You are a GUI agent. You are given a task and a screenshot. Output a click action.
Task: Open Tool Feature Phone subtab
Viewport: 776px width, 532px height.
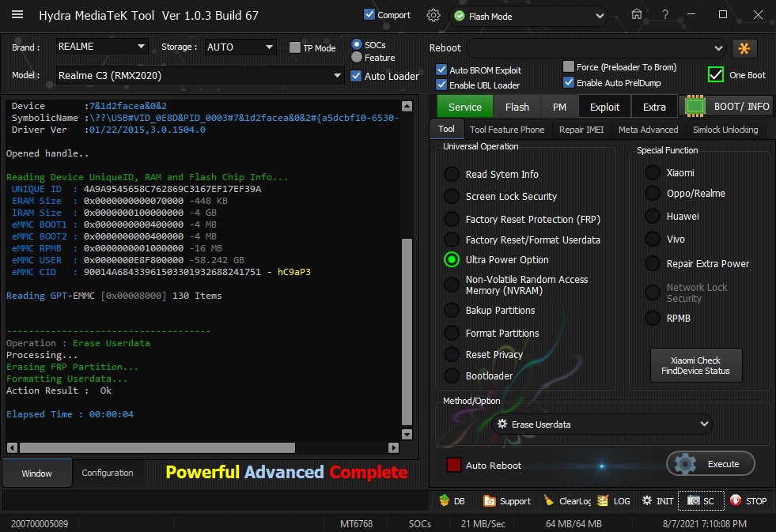(x=507, y=130)
